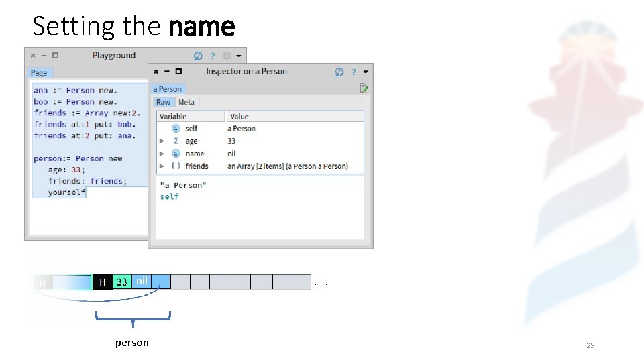Maximize the Playground window
This screenshot has width=644, height=362.
56,56
